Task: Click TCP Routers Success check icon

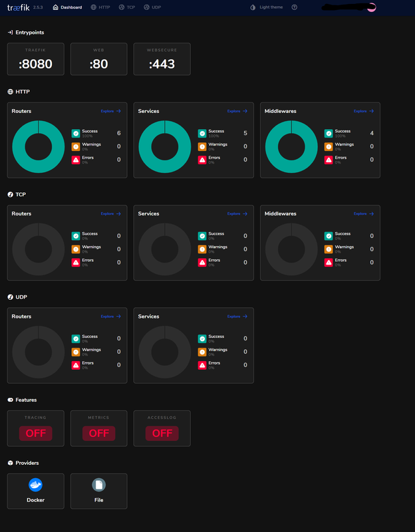Action: point(76,236)
